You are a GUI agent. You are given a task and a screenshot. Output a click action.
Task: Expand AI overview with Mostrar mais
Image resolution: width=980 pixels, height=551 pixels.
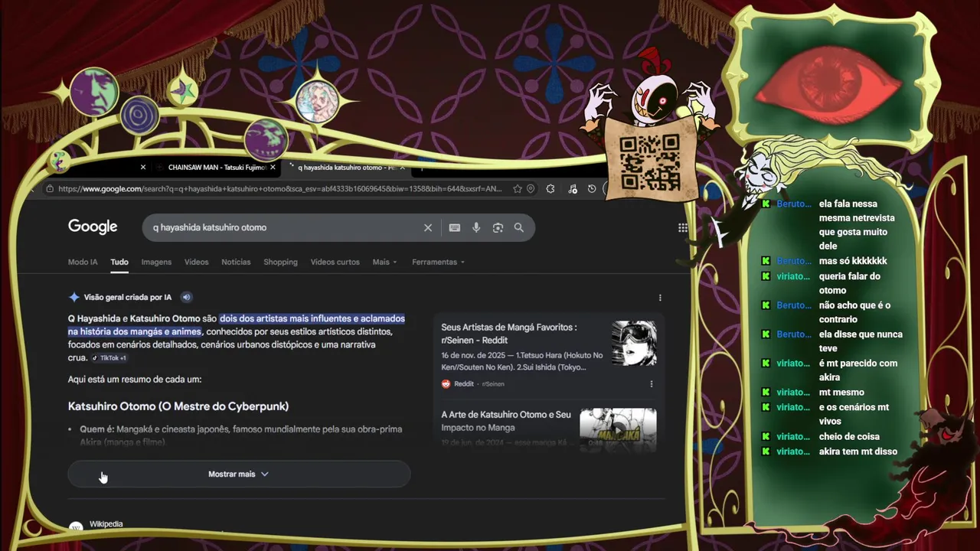239,474
